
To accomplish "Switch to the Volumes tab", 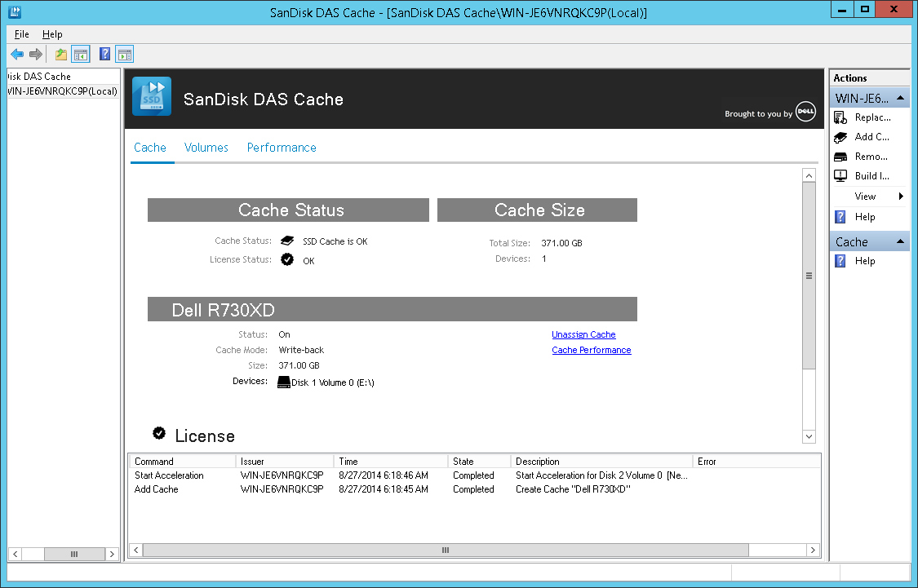I will click(x=206, y=148).
